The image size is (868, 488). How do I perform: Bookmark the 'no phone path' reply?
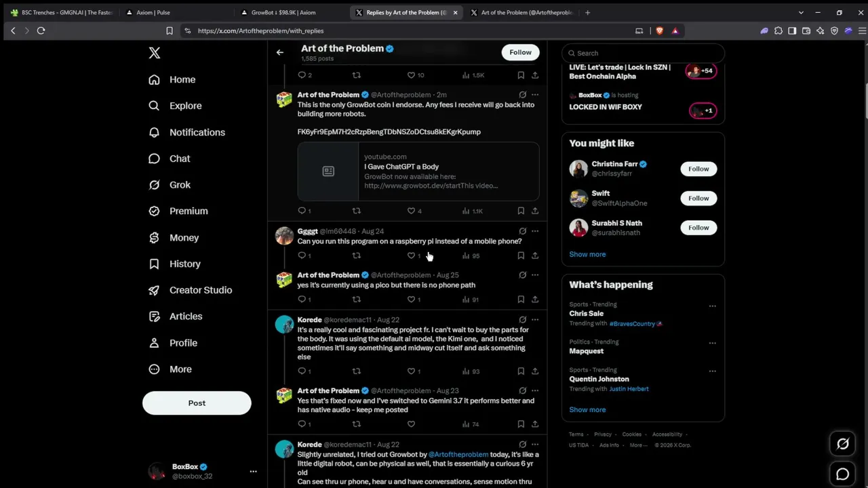click(x=521, y=300)
